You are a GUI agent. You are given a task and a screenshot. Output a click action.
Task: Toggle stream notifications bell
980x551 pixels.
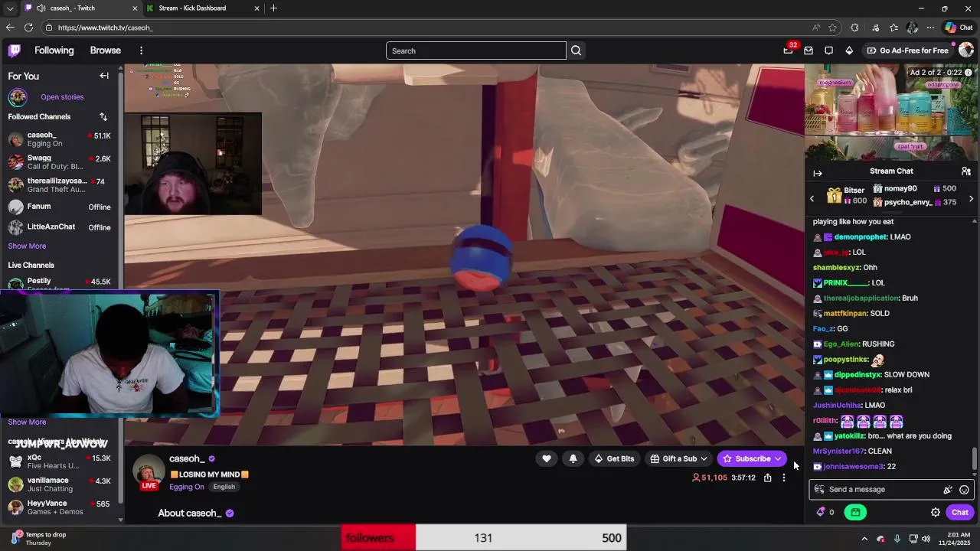(573, 459)
